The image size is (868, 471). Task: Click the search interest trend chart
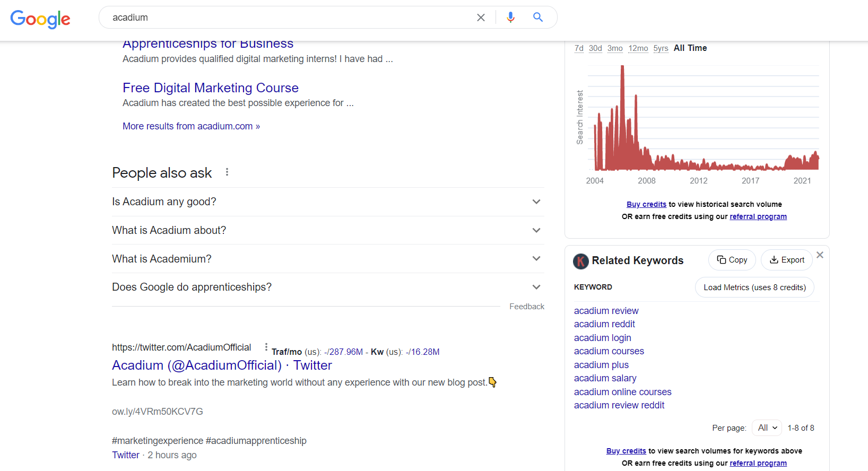pos(703,117)
